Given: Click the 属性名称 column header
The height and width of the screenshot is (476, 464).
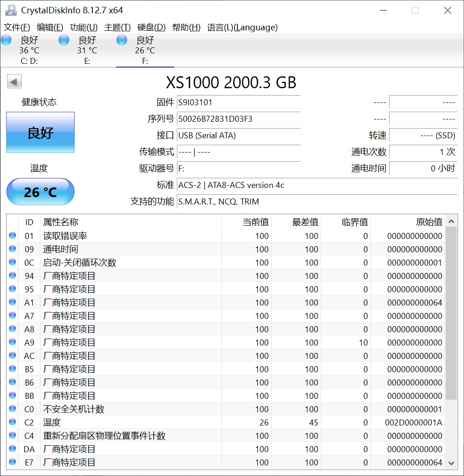Looking at the screenshot, I should [x=131, y=222].
